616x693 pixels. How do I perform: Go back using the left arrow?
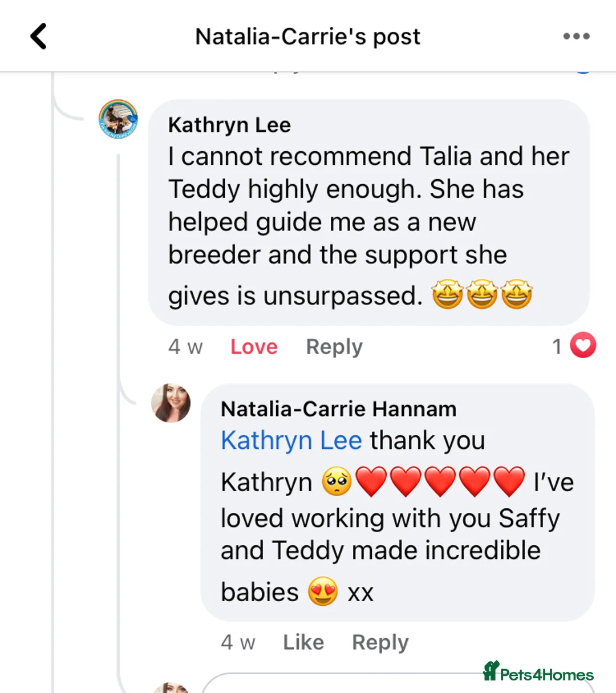click(x=38, y=35)
